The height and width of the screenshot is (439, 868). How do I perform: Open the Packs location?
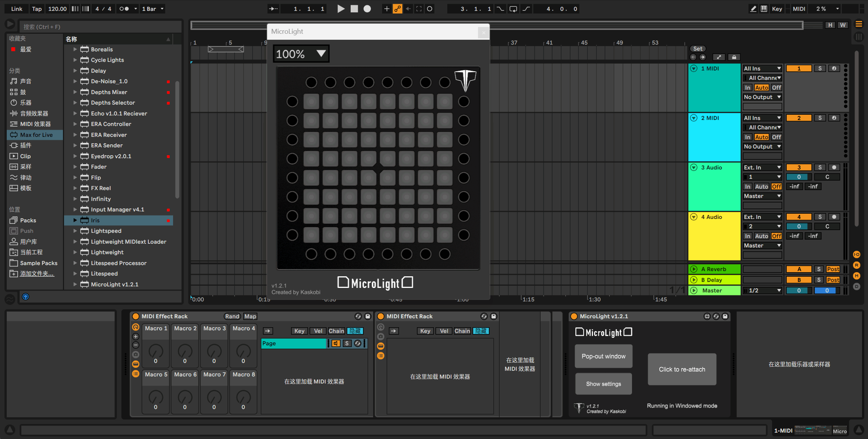click(x=28, y=220)
